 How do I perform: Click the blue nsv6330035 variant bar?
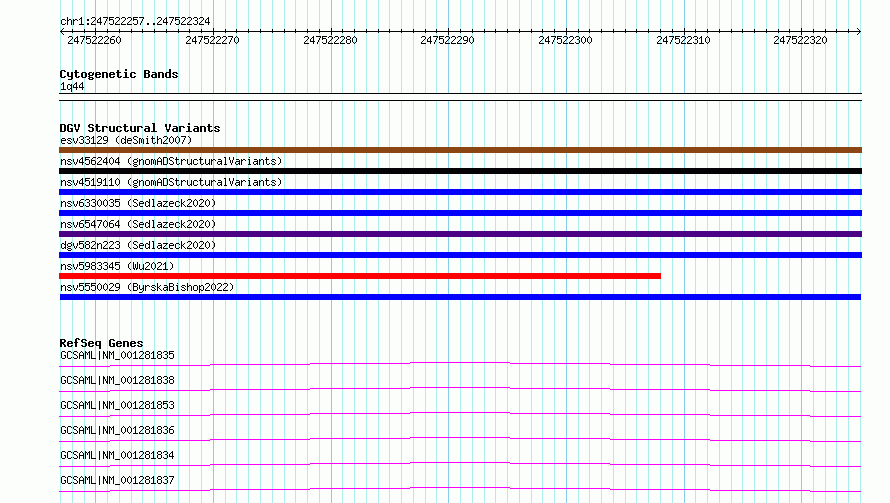(460, 213)
